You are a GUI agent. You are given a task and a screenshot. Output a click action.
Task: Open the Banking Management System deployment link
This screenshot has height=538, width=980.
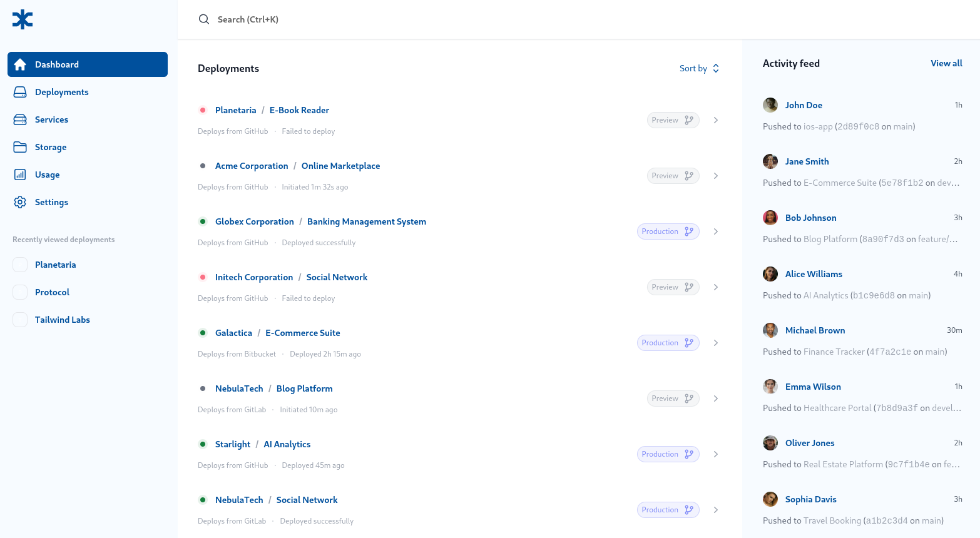[x=366, y=221]
